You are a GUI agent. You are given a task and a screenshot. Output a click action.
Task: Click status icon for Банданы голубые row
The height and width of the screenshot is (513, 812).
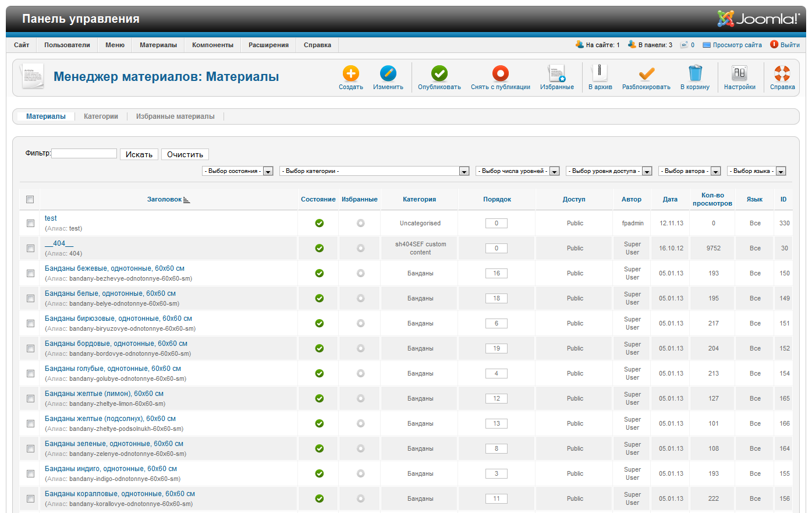click(x=320, y=373)
